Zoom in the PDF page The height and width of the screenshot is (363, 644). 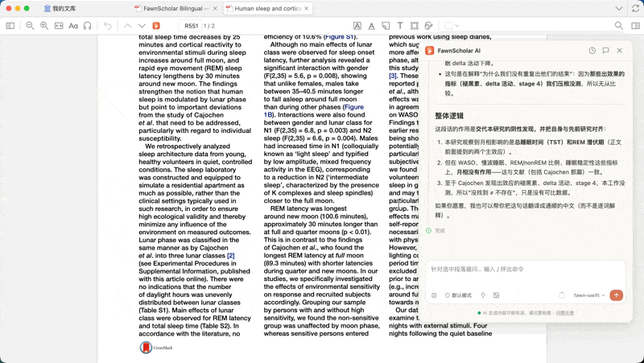coord(44,26)
